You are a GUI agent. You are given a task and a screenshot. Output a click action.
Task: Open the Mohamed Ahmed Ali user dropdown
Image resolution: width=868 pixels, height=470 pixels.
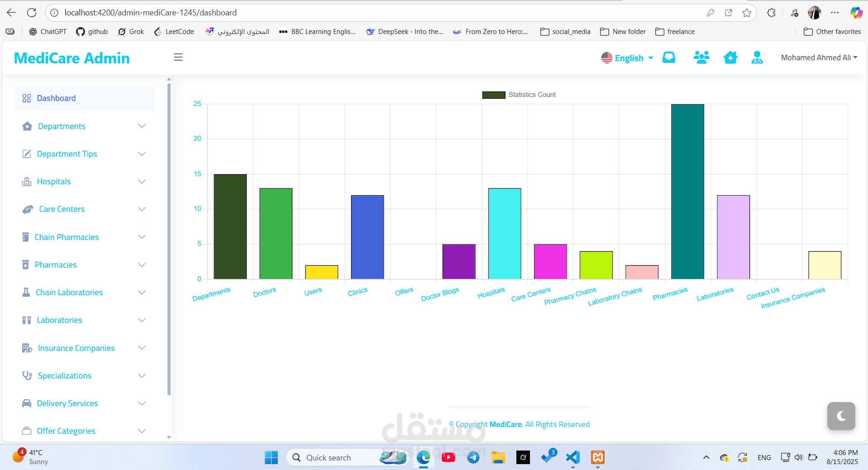coord(819,58)
